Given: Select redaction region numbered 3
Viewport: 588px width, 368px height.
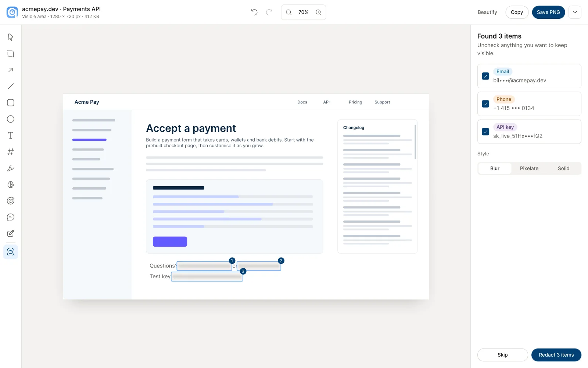Looking at the screenshot, I should point(207,277).
